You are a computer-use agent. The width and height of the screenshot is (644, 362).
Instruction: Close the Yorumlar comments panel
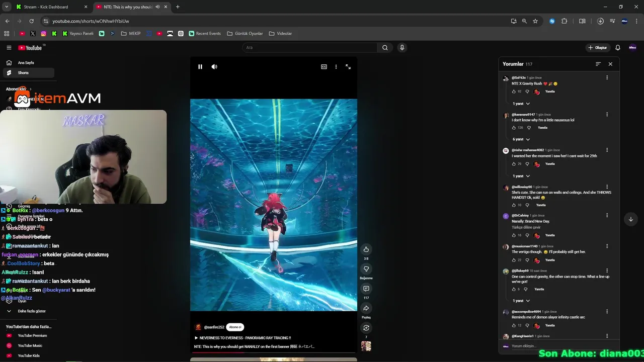tap(610, 64)
